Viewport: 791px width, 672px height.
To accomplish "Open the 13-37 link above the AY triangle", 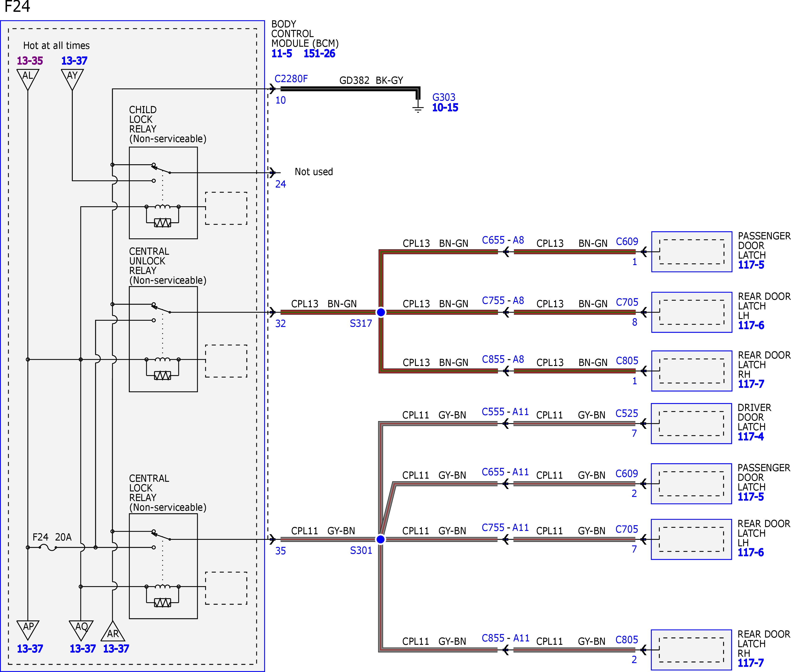I will [74, 61].
